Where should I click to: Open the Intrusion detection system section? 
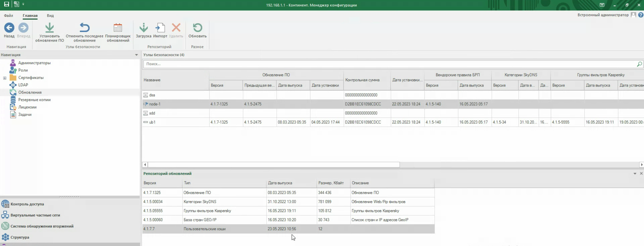[x=42, y=226]
